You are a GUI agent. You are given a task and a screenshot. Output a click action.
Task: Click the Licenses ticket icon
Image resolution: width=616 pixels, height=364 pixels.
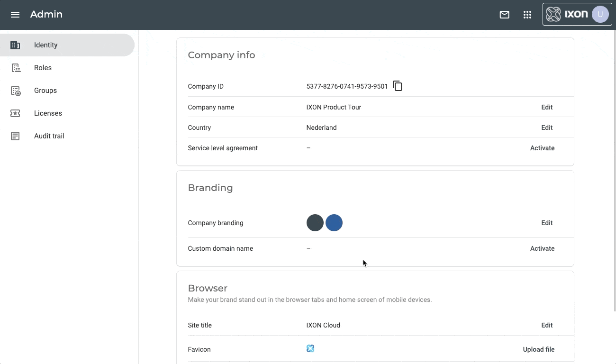coord(15,113)
